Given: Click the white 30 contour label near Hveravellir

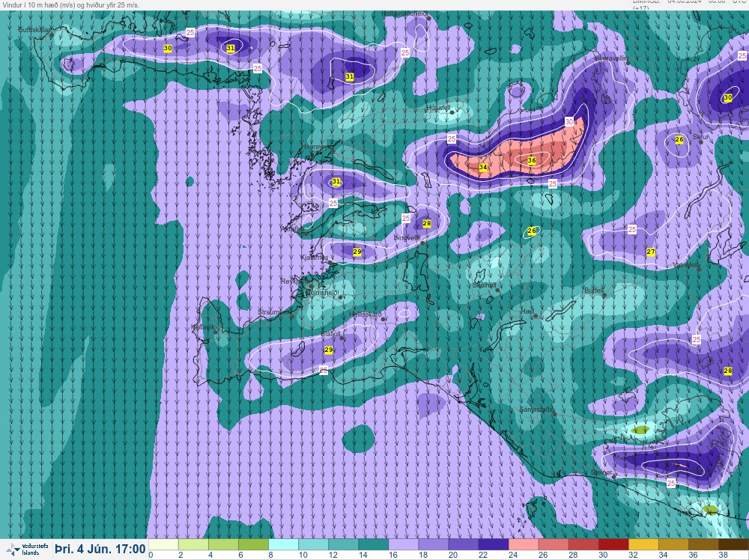Looking at the screenshot, I should click(x=569, y=121).
